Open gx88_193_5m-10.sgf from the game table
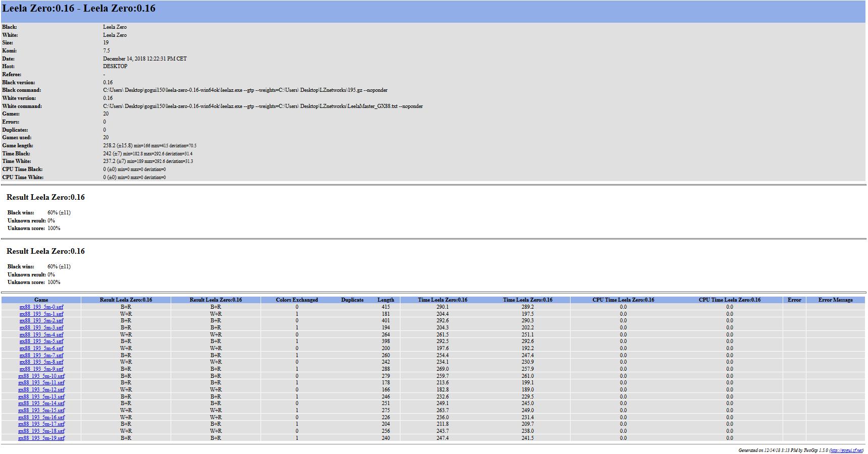Viewport: 868px width, 454px height. [x=41, y=376]
